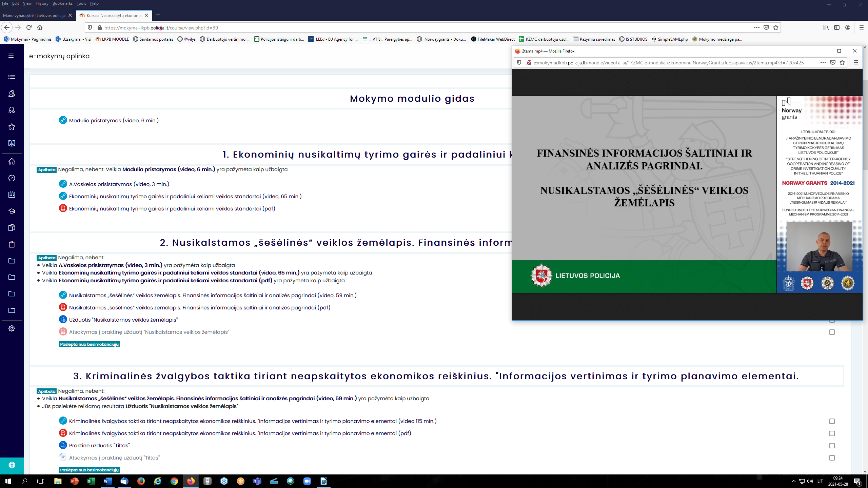Click the star icon in the sidebar
The height and width of the screenshot is (488, 868).
click(12, 127)
